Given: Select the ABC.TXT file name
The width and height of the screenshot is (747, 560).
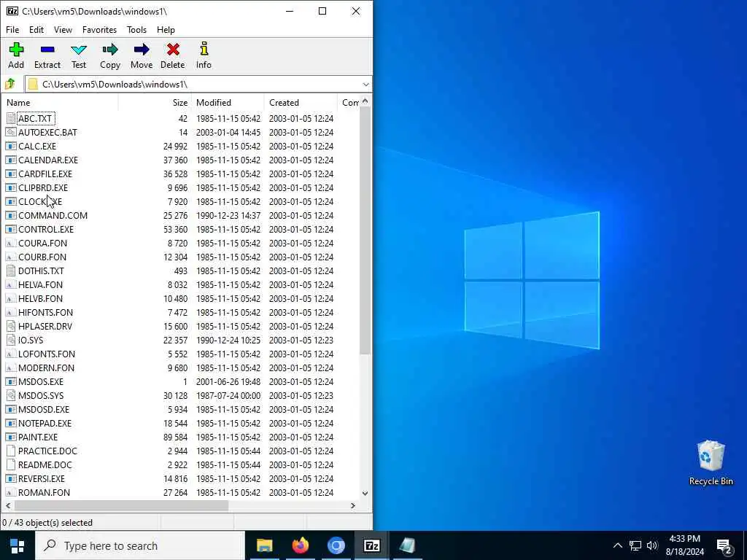Looking at the screenshot, I should point(35,119).
